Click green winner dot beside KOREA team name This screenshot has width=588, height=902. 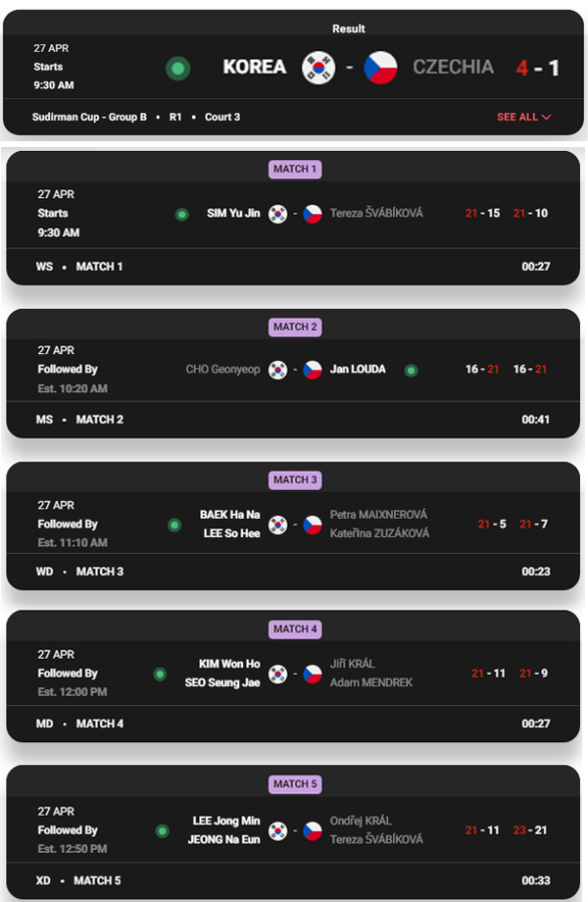pyautogui.click(x=178, y=69)
